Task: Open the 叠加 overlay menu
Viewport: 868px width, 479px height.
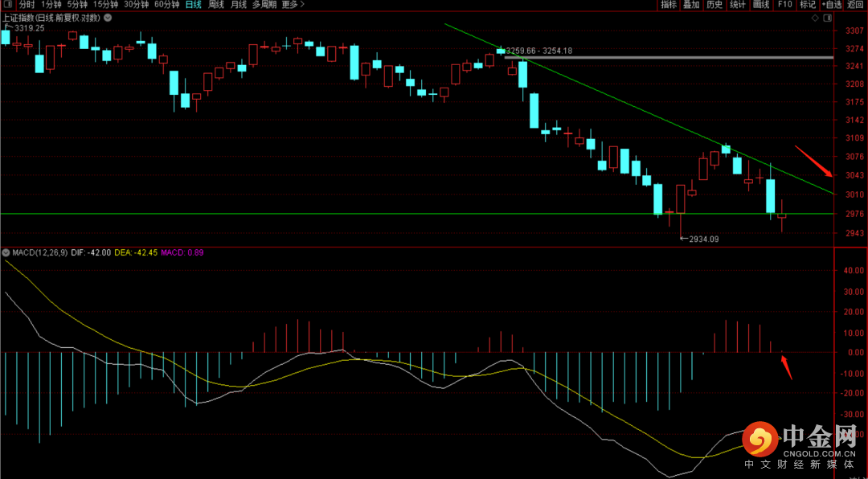Action: point(690,5)
